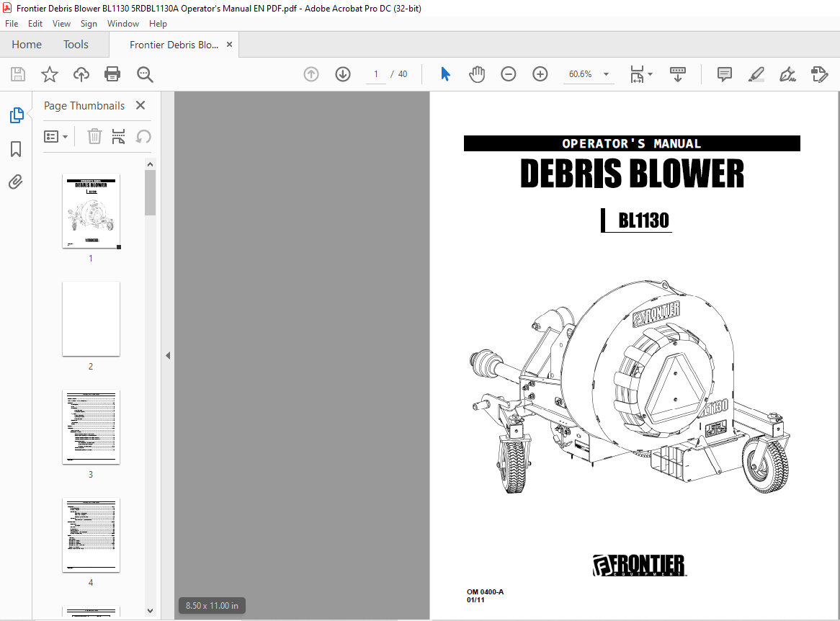Screen dimensions: 840x621
Task: Select page 1 thumbnail
Action: click(91, 211)
